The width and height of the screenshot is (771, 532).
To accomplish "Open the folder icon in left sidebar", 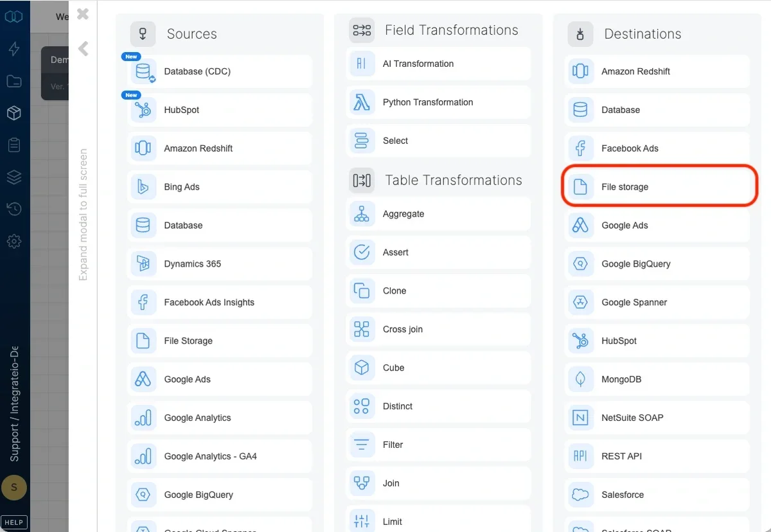I will (14, 81).
